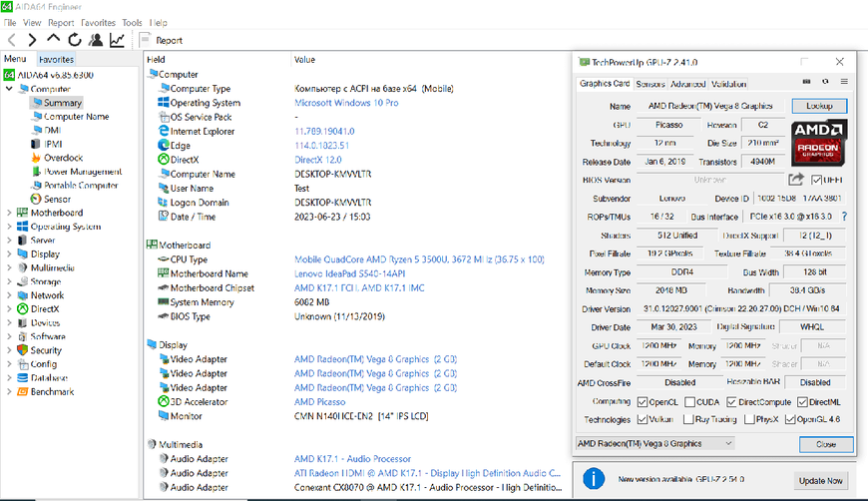Click the Network icon in tree
The height and width of the screenshot is (501, 868).
coord(22,295)
